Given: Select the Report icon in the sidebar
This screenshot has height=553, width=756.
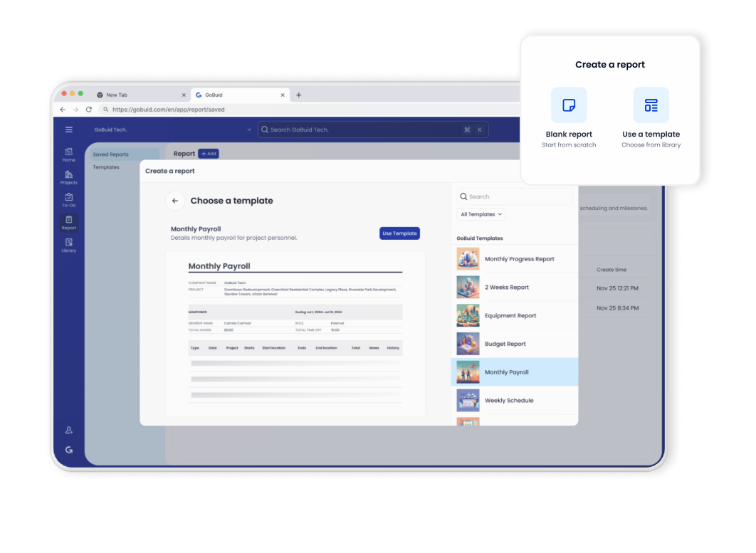Looking at the screenshot, I should point(68,223).
